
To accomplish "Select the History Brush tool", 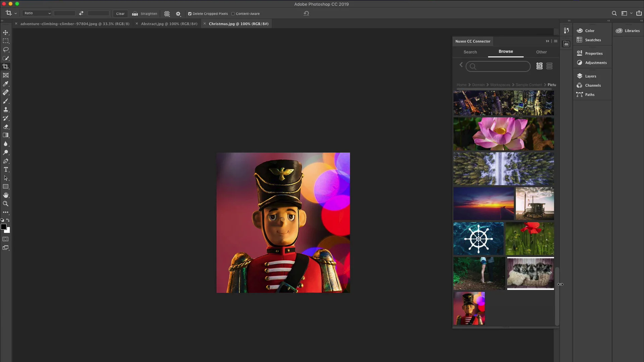I will (6, 118).
